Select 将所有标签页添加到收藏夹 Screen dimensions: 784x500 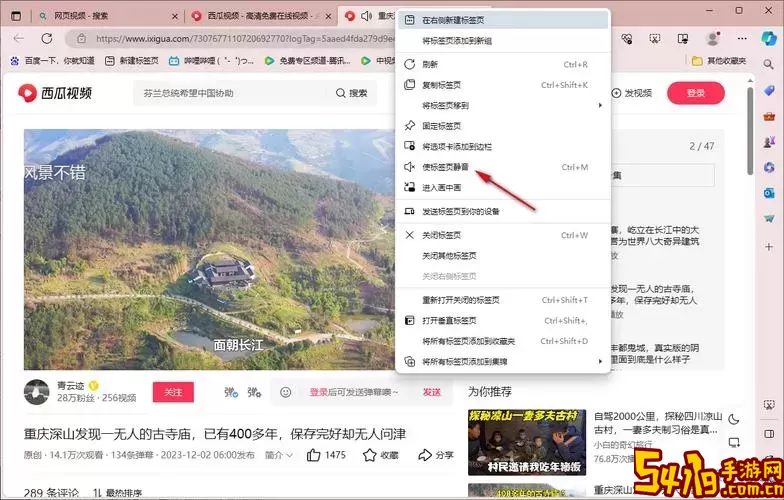coord(503,341)
